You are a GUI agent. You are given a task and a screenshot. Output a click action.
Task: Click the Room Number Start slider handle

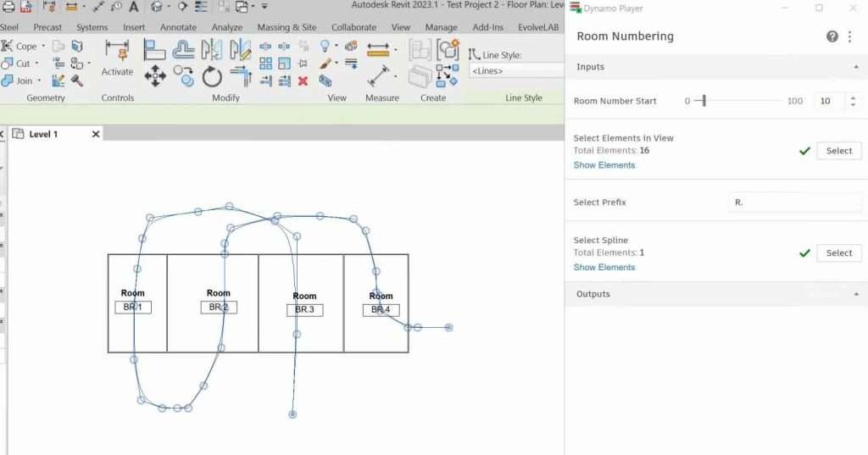[x=704, y=101]
